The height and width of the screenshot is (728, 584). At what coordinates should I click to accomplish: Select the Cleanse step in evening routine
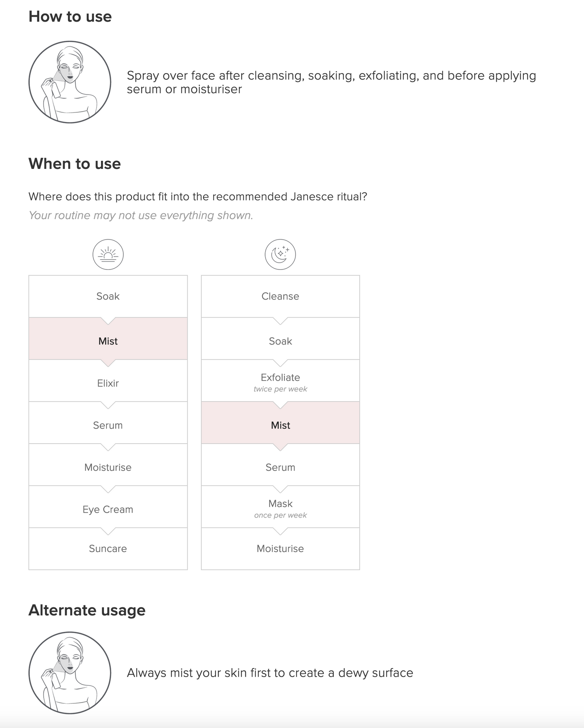pyautogui.click(x=280, y=296)
